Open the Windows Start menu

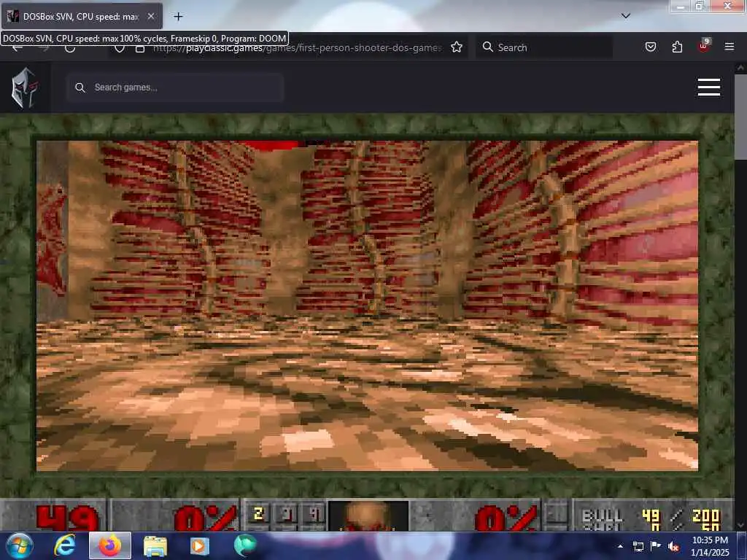(19, 545)
